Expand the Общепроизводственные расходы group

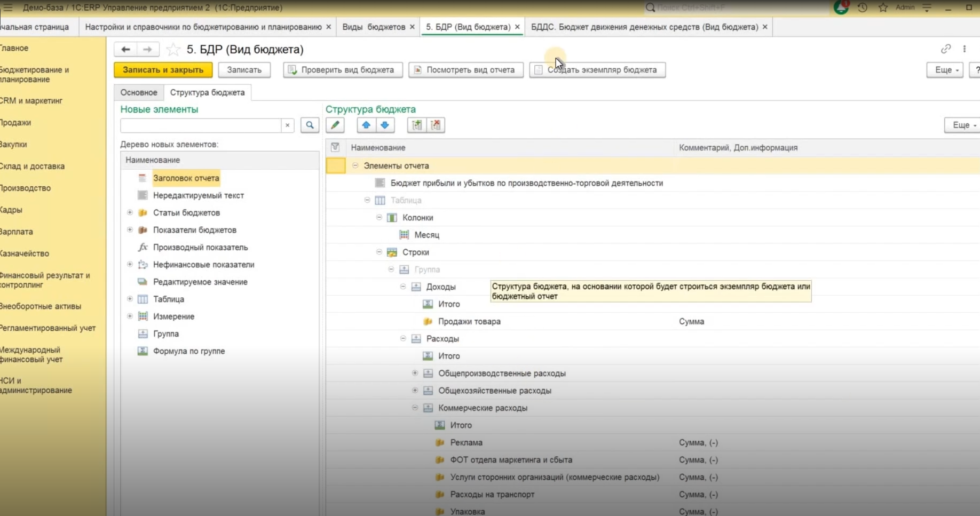415,373
